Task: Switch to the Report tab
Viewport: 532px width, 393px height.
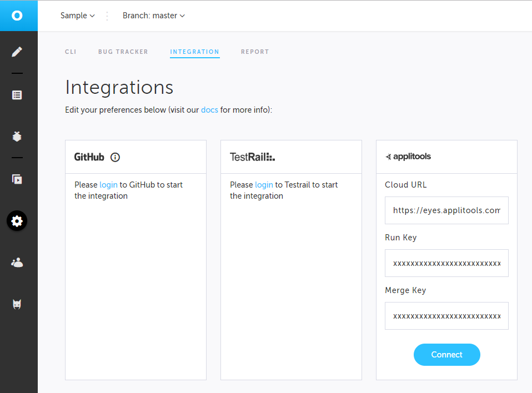Action: pos(255,52)
